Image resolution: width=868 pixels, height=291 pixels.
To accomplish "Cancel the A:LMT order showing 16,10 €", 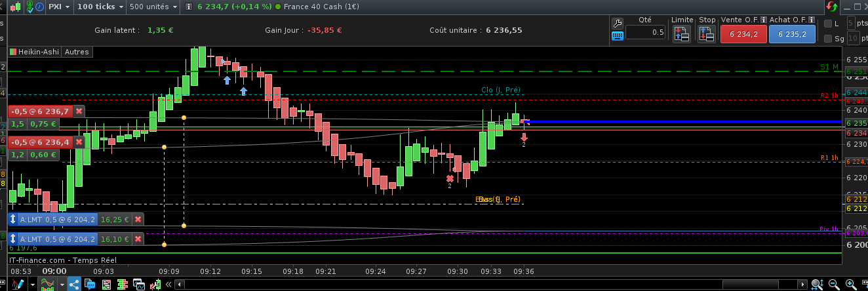I will pos(138,240).
